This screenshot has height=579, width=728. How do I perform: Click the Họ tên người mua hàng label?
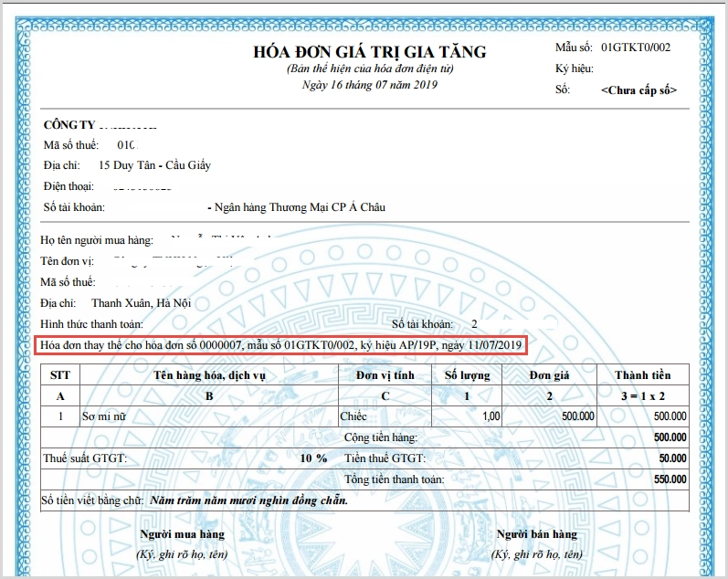pos(96,240)
